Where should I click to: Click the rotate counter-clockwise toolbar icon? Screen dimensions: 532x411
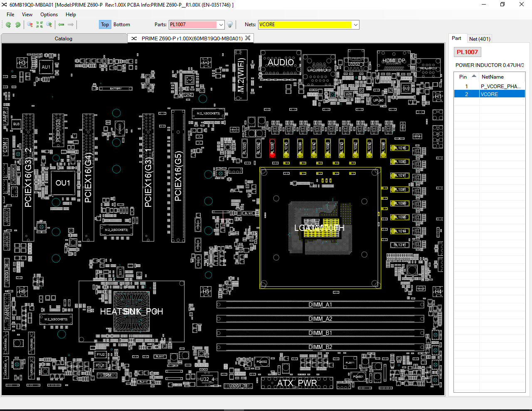[x=8, y=25]
